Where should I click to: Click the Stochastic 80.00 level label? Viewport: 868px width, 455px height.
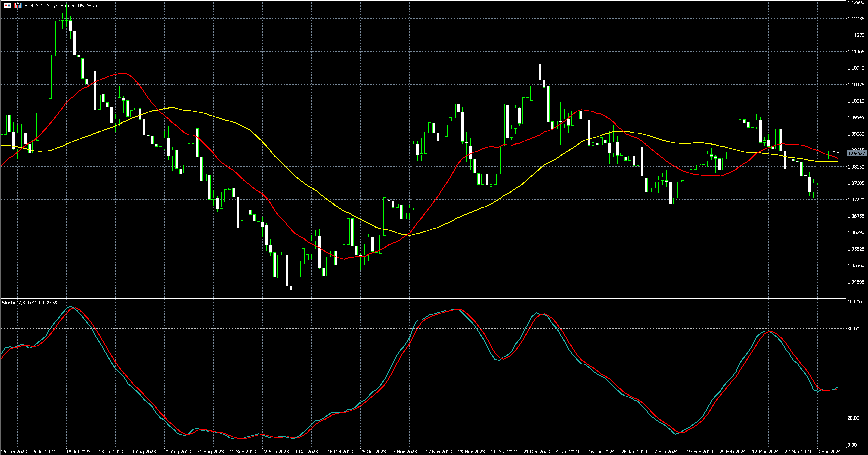853,329
